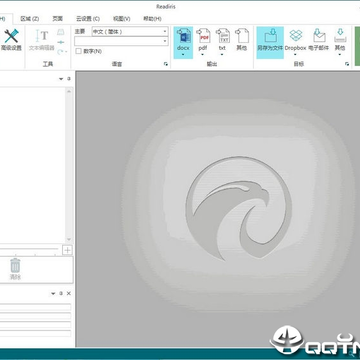Click the zoom in plus button in pages panel
Screen dimensions: 360x360
[68, 250]
